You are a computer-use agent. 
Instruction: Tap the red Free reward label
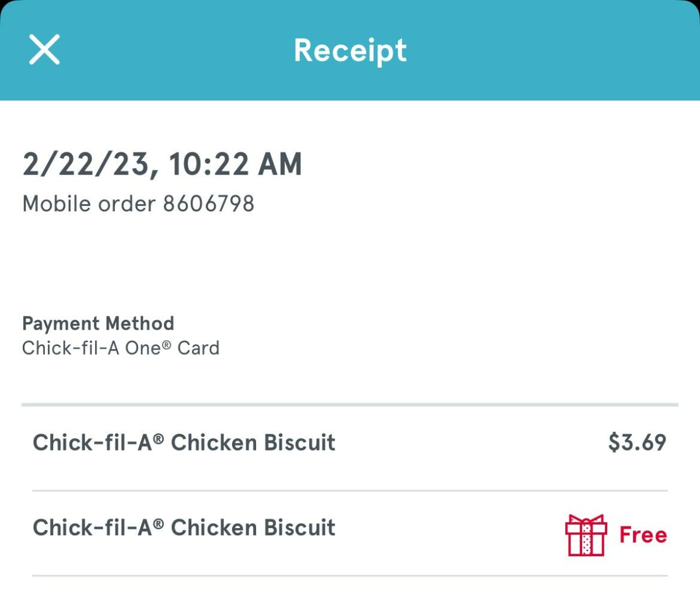pos(643,535)
